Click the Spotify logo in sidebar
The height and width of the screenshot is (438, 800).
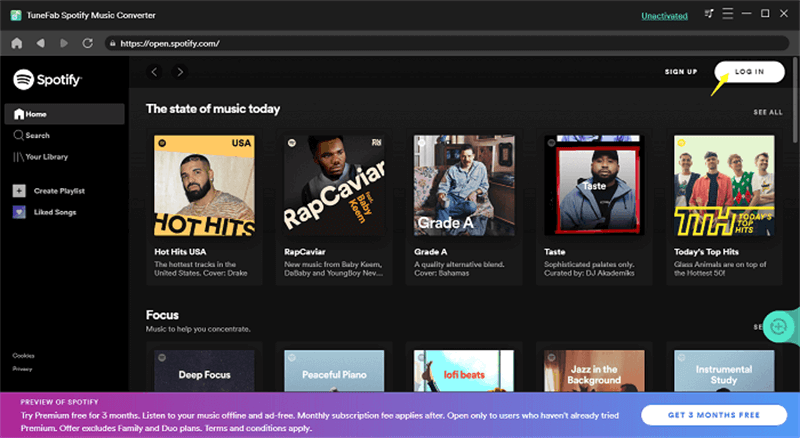(47, 79)
